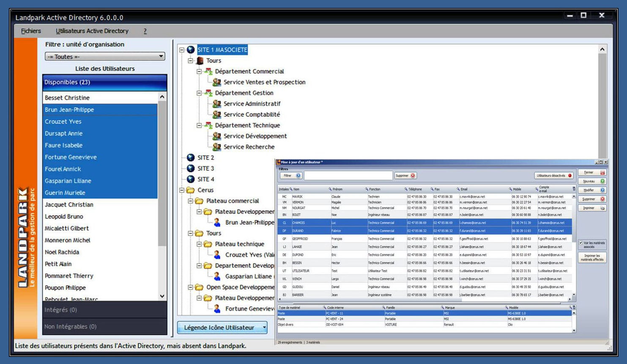Click search icon next to Nom column header
This screenshot has height=364, width=627.
click(291, 189)
